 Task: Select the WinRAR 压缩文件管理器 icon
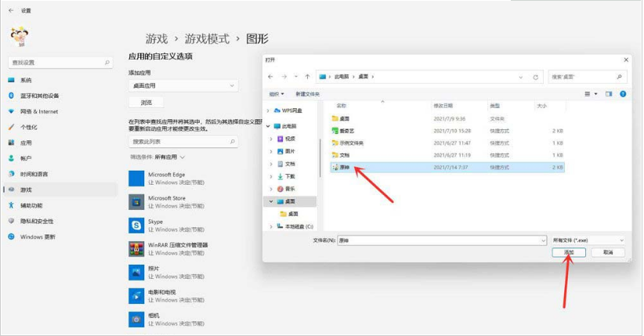click(136, 248)
